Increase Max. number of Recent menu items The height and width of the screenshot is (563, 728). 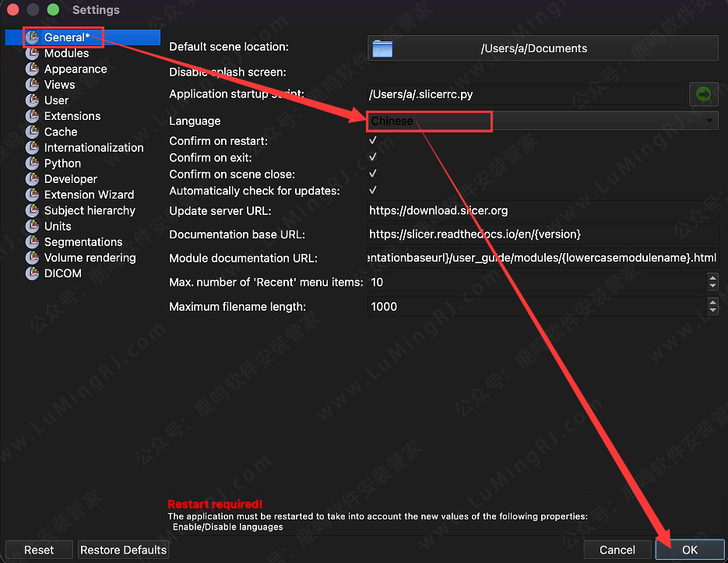point(712,277)
